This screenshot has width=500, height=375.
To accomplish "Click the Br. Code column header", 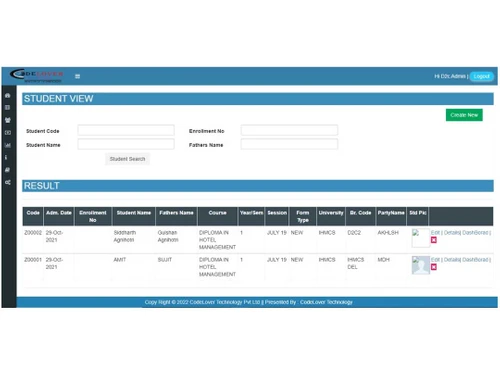I will (360, 216).
